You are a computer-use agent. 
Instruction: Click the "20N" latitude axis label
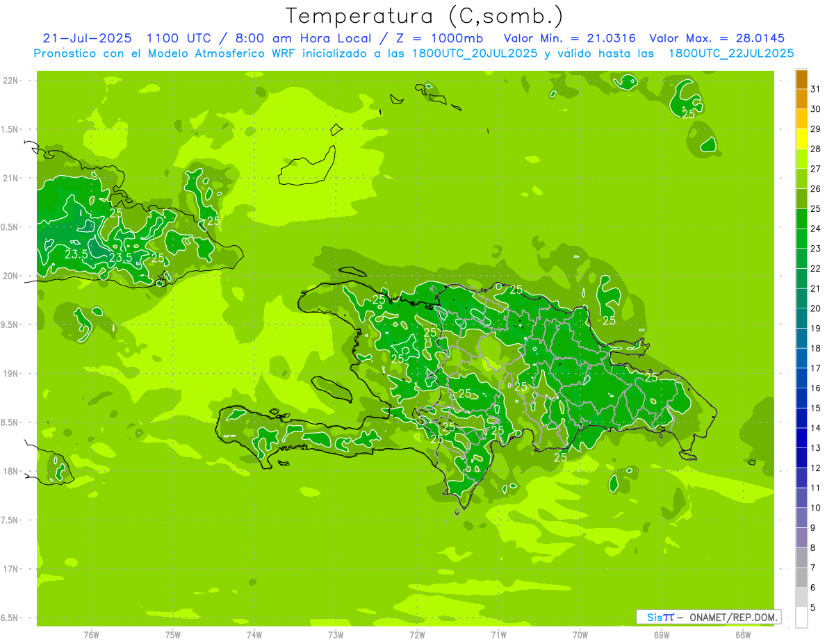(10, 276)
